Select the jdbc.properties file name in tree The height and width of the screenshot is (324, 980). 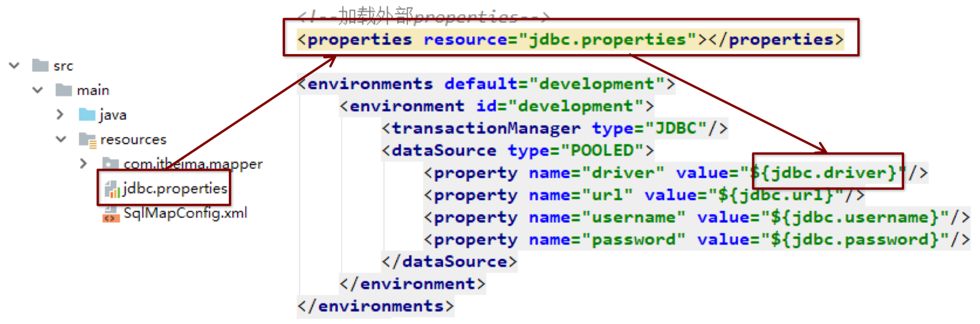click(x=175, y=189)
